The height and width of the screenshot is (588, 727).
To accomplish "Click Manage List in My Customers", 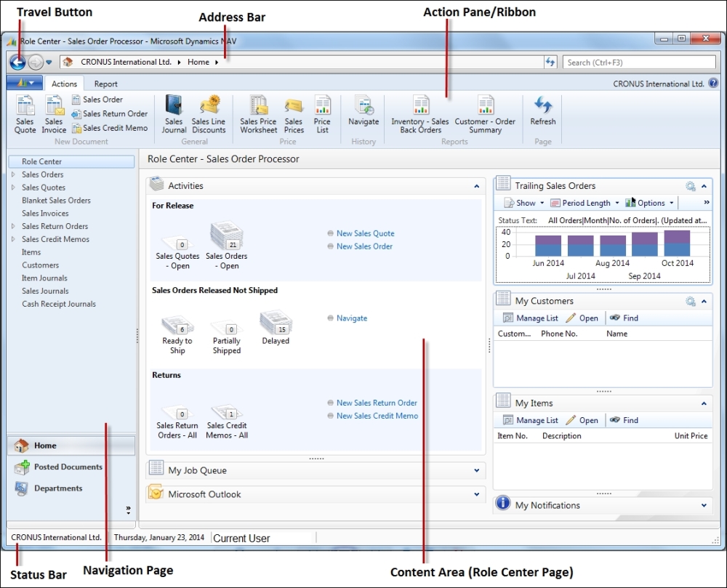I will [x=531, y=318].
